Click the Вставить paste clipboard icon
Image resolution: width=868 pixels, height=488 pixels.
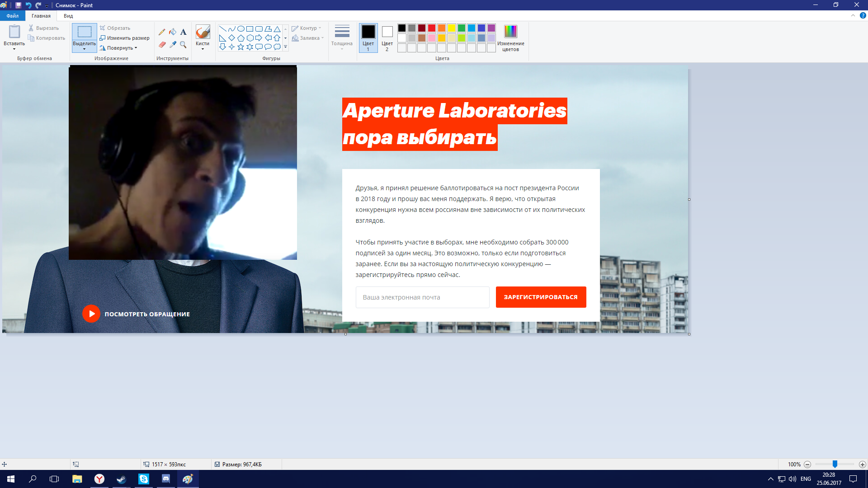click(14, 32)
